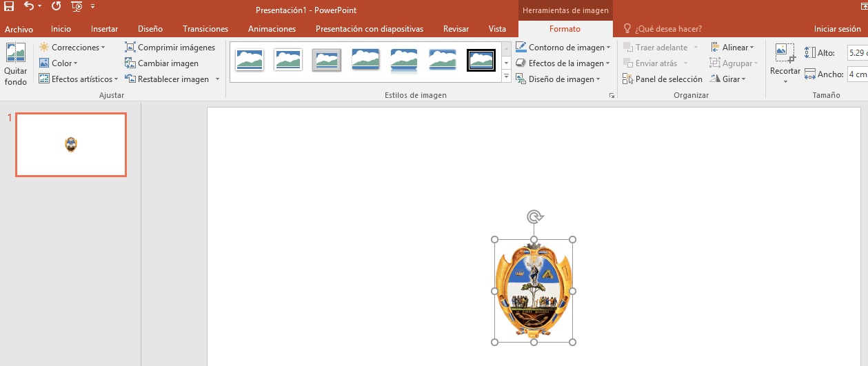Screen dimensions: 868x366
Task: Click Iniciar sesión link
Action: tap(836, 29)
